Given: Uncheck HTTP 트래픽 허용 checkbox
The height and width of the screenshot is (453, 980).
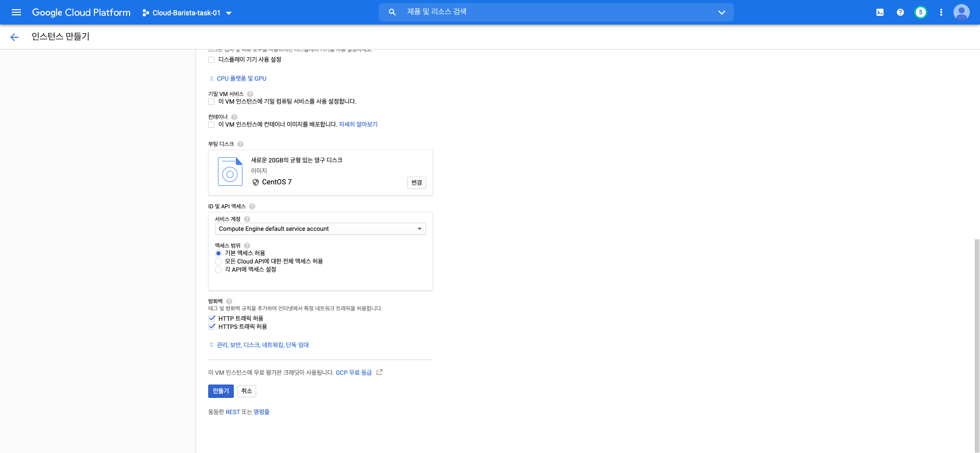Looking at the screenshot, I should (x=212, y=318).
